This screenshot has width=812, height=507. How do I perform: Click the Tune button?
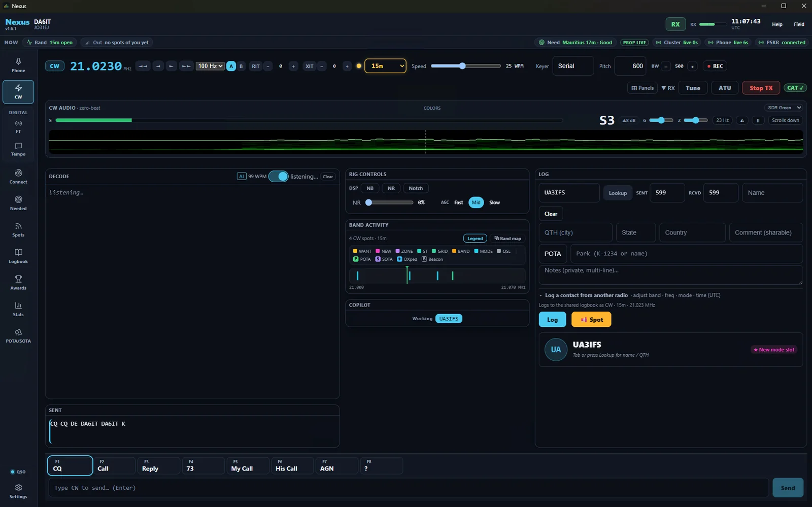693,88
